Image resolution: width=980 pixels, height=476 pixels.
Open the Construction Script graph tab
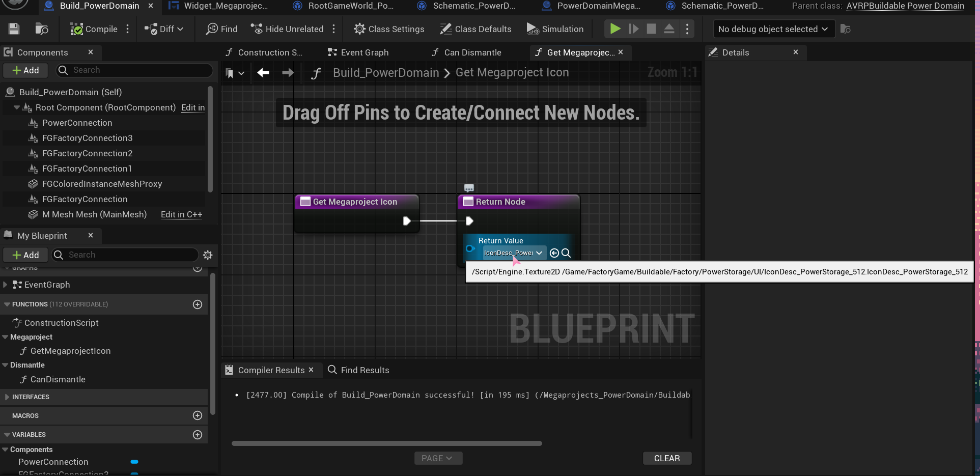[x=264, y=52]
